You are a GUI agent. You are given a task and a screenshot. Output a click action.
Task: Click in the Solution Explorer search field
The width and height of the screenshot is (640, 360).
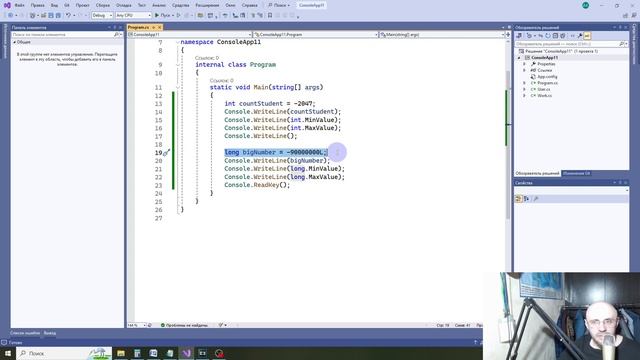[x=567, y=44]
